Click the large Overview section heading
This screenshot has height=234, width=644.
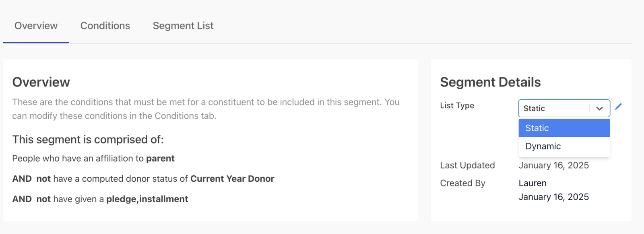(41, 82)
